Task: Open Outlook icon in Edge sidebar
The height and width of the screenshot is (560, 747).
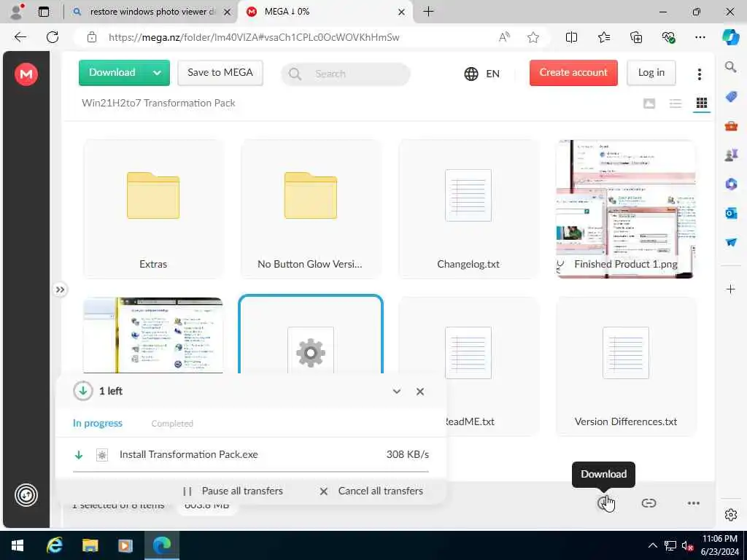Action: click(731, 214)
